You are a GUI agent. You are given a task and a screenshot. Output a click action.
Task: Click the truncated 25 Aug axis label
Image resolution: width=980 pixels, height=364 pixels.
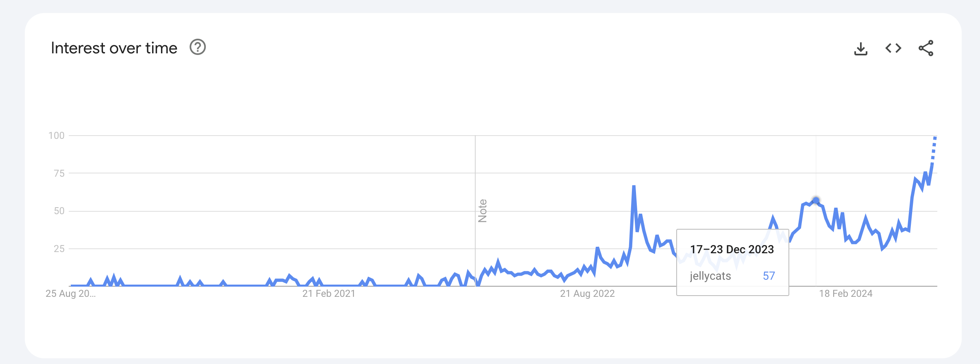(x=71, y=294)
